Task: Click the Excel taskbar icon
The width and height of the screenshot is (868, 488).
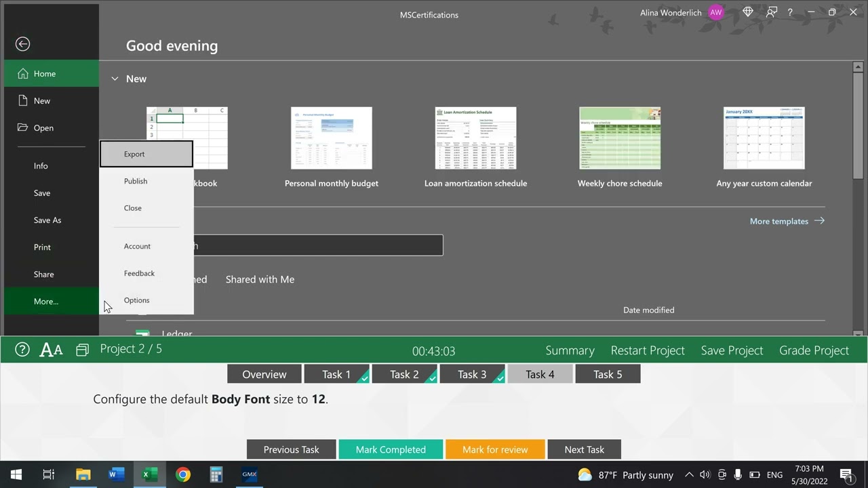Action: click(x=149, y=474)
